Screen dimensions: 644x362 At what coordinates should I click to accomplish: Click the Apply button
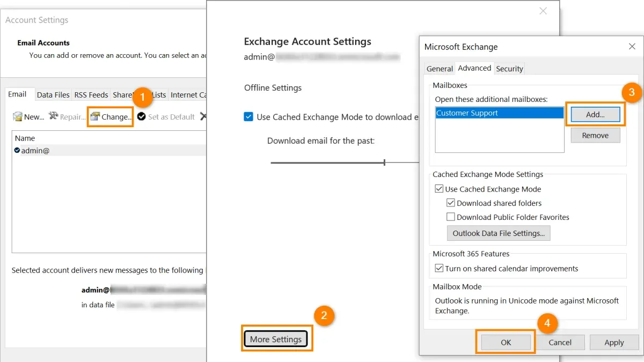tap(614, 342)
